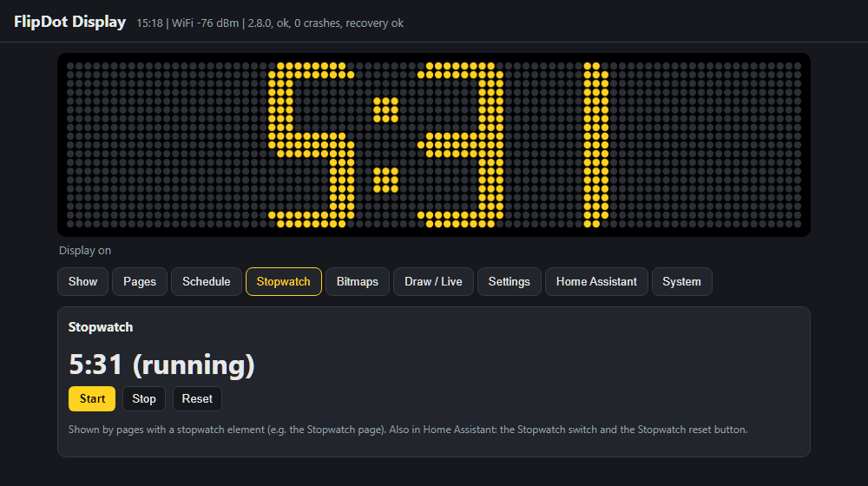Image resolution: width=868 pixels, height=486 pixels.
Task: Reset the stopwatch
Action: point(197,398)
